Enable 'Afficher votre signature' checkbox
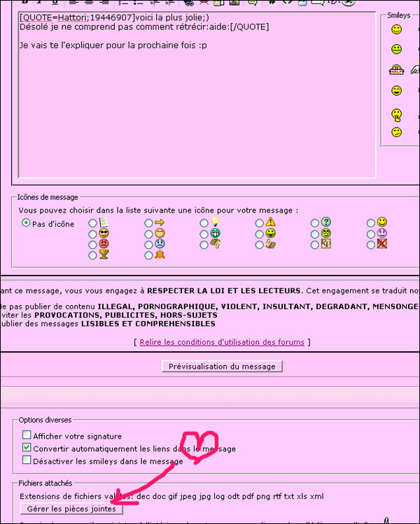 click(x=27, y=434)
